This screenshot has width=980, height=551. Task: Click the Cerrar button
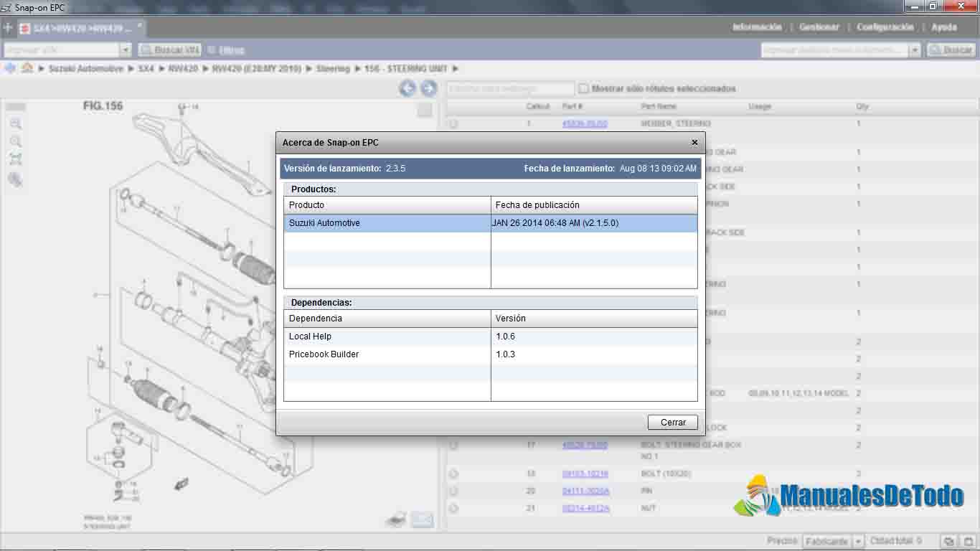point(673,423)
